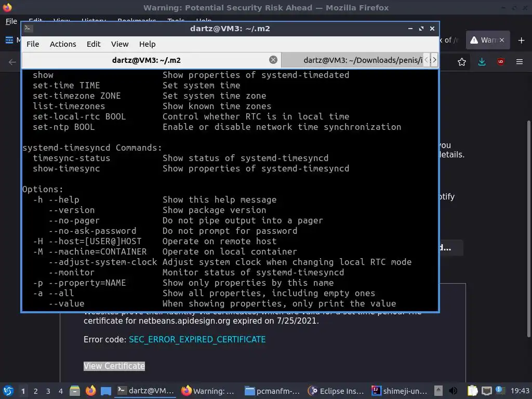Select the dartz@VM terminal taskbar entry
This screenshot has width=532, height=399.
pyautogui.click(x=145, y=391)
